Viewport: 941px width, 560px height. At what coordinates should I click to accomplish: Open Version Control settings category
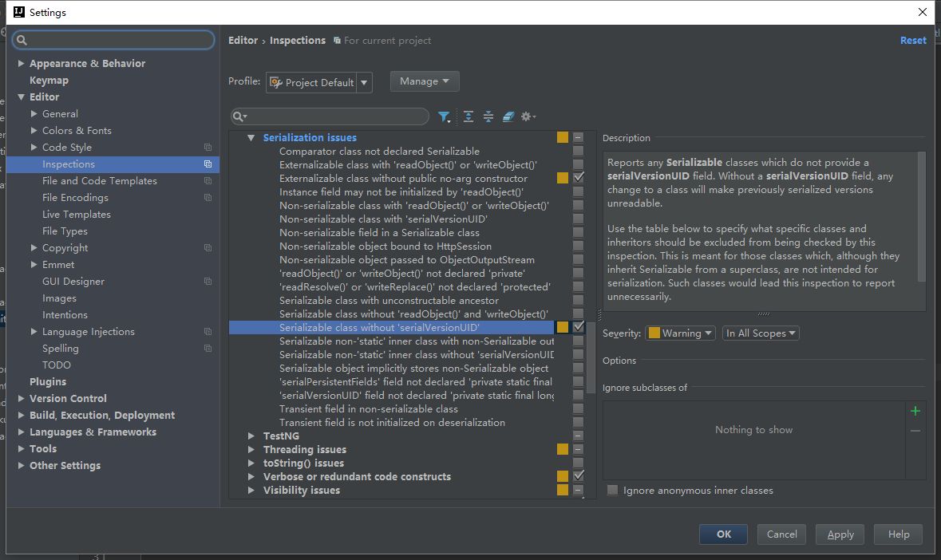pyautogui.click(x=68, y=399)
